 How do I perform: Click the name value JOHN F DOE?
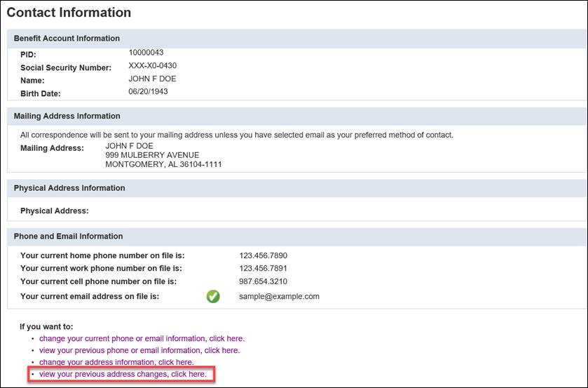tap(152, 79)
